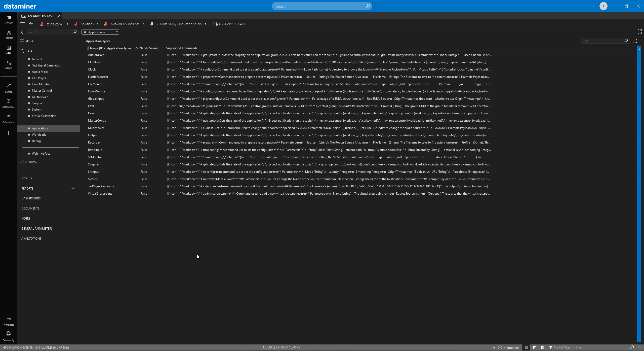Open the TICKETS section
The width and height of the screenshot is (644, 351).
pyautogui.click(x=27, y=178)
